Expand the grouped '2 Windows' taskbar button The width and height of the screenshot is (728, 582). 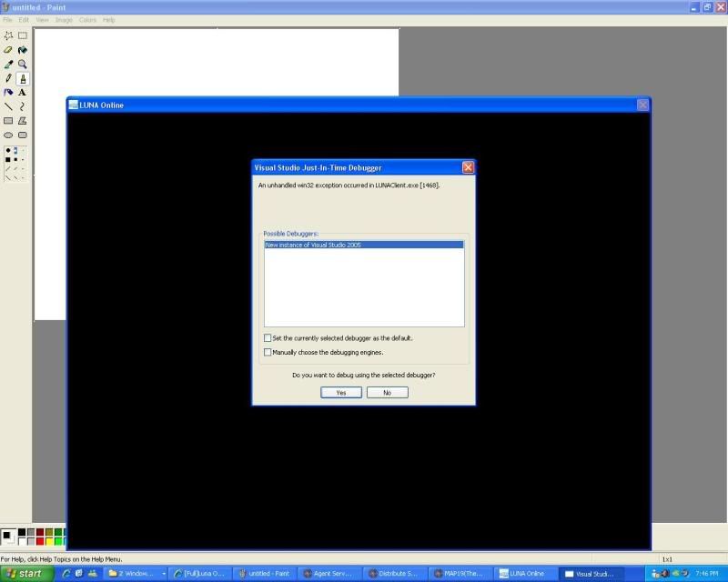point(137,574)
